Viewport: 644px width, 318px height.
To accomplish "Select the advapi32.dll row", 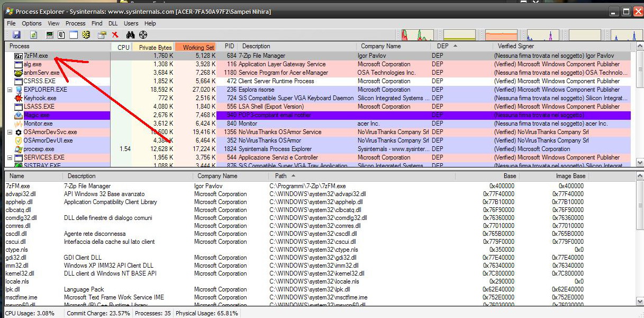I will coord(319,194).
